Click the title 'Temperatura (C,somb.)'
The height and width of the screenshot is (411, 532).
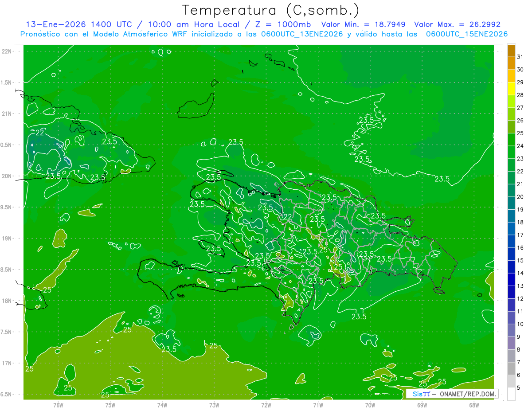point(270,10)
